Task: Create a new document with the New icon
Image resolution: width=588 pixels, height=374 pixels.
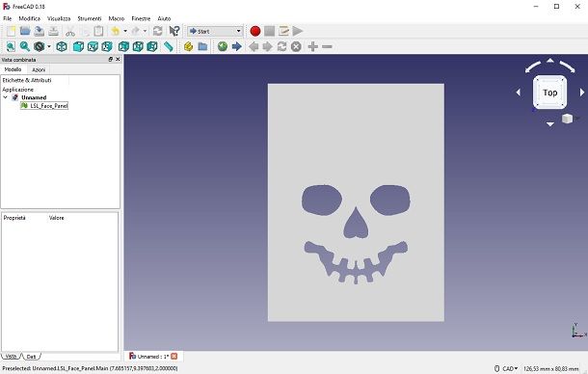Action: pyautogui.click(x=12, y=31)
